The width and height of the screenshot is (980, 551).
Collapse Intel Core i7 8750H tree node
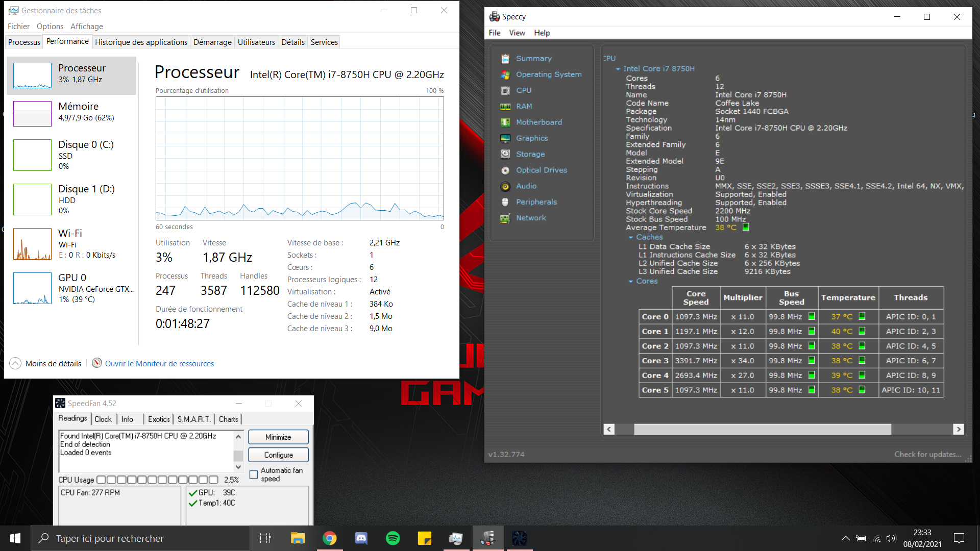coord(618,69)
